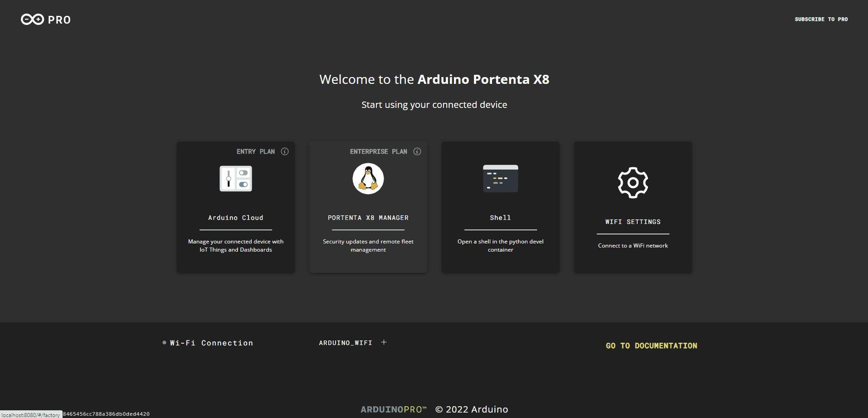Open the Shell terminal icon
The width and height of the screenshot is (868, 418).
pos(500,179)
